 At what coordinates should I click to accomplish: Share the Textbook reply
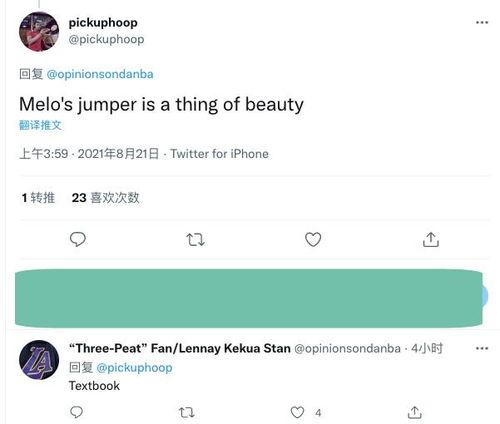click(x=414, y=413)
